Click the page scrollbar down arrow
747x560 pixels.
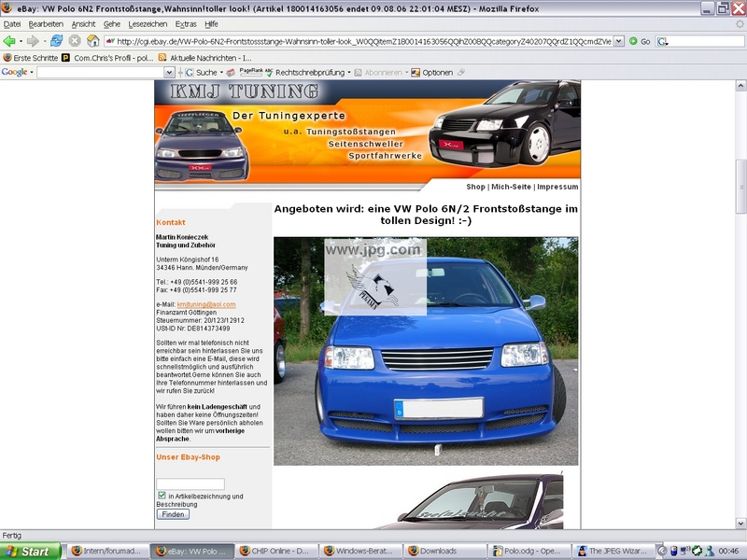coord(740,523)
